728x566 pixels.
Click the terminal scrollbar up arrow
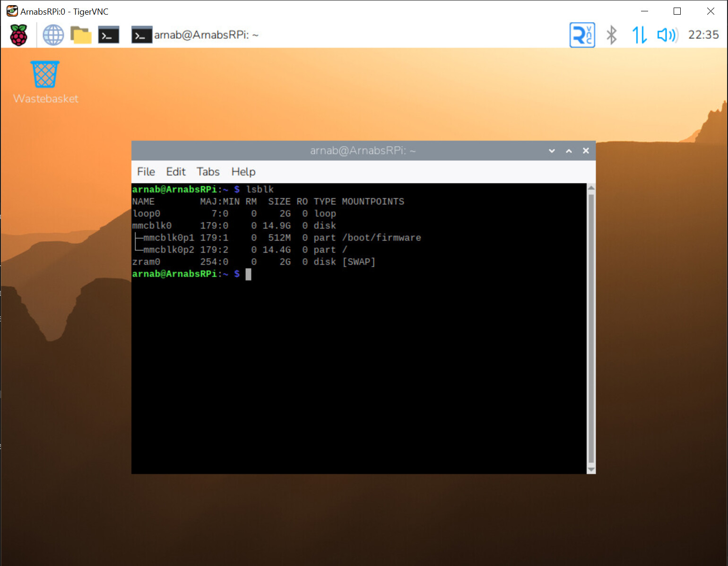[x=591, y=188]
